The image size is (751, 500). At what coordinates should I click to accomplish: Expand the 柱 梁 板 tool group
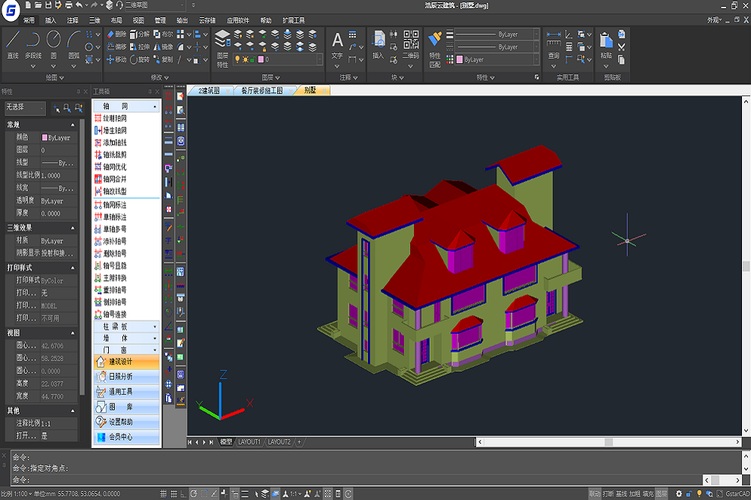pyautogui.click(x=126, y=327)
